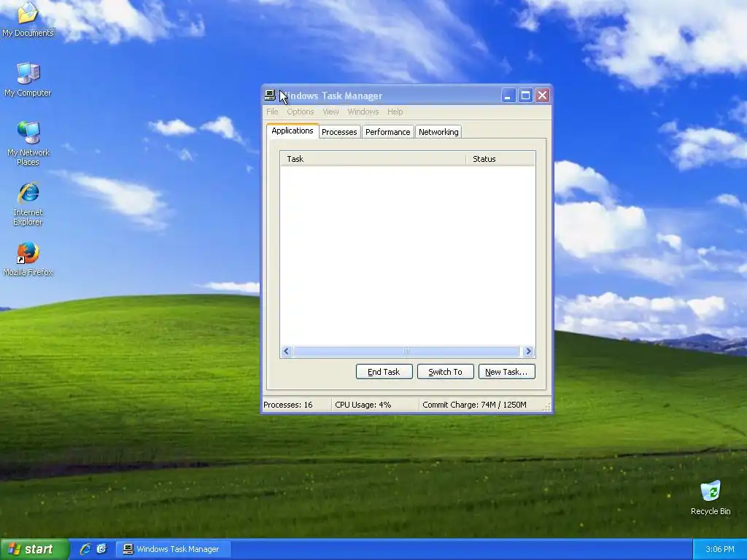This screenshot has height=560, width=747.
Task: Click Internet Explorer quick launch icon
Action: click(85, 549)
